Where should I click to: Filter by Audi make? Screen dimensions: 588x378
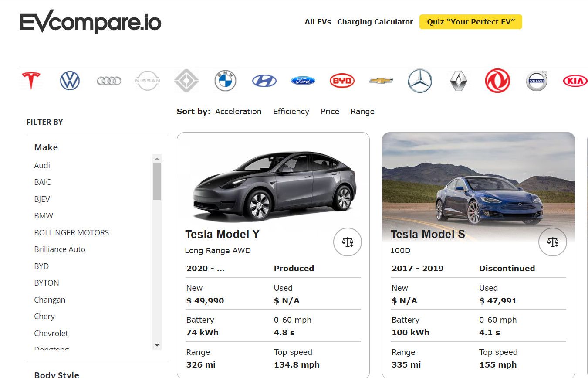(42, 166)
